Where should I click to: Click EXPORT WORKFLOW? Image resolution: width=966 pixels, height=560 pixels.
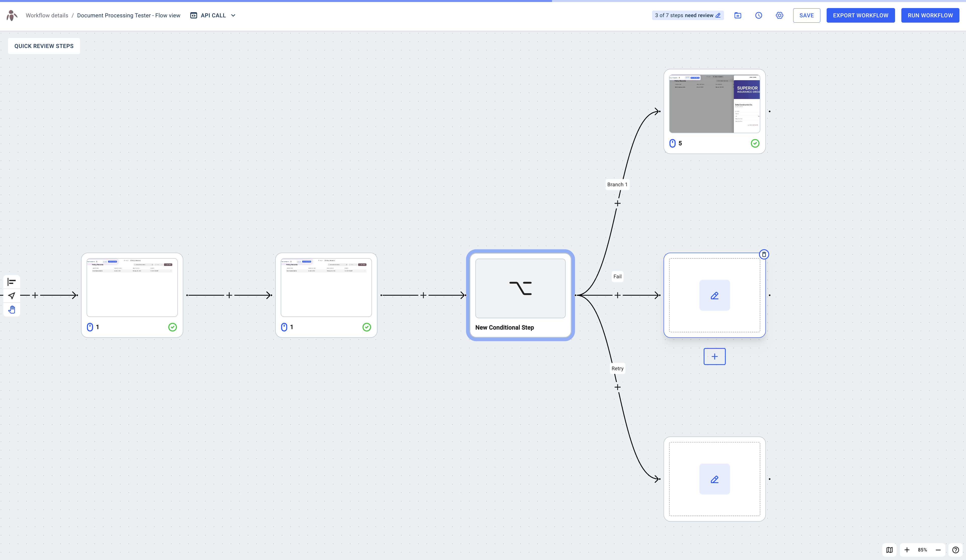pos(861,15)
